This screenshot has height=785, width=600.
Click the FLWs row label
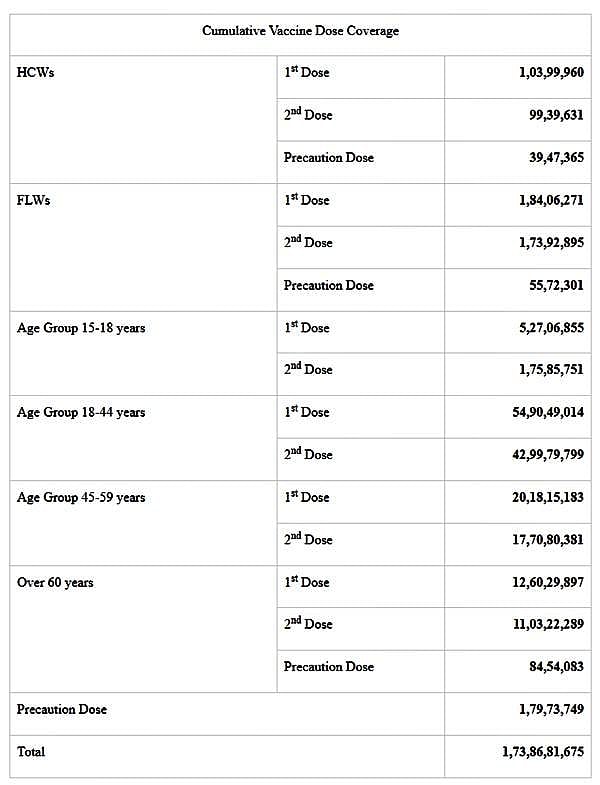click(34, 200)
